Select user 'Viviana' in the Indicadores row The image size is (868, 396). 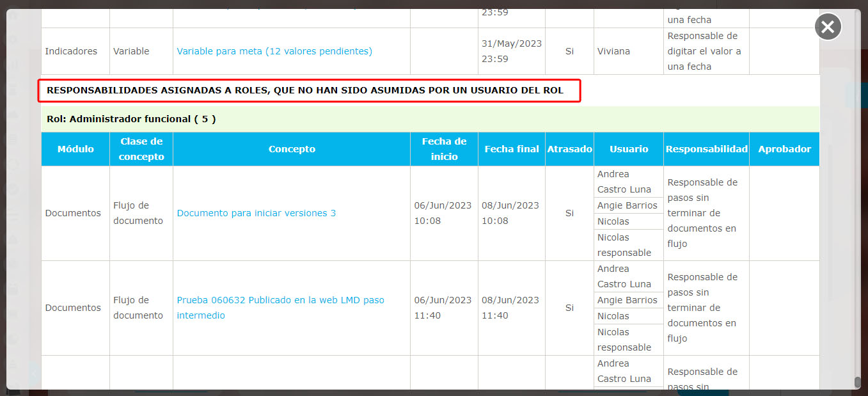click(613, 51)
